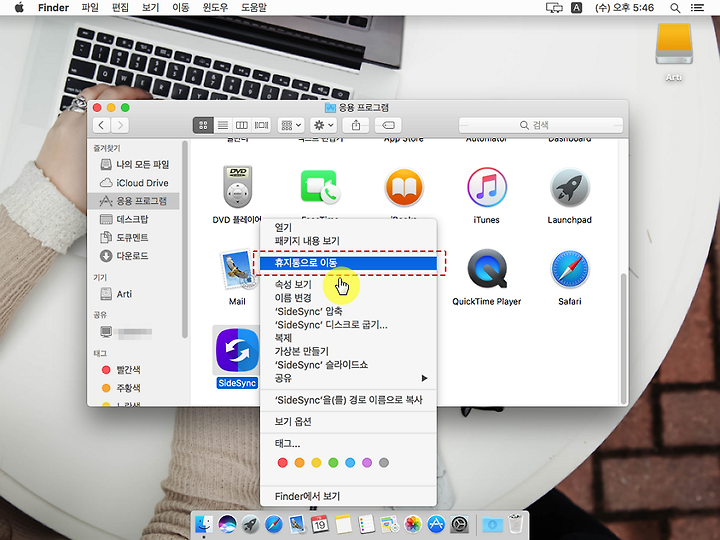Screen dimensions: 720x540
Task: Choose 'SideSync' 압축 in context menu
Action: (348, 311)
